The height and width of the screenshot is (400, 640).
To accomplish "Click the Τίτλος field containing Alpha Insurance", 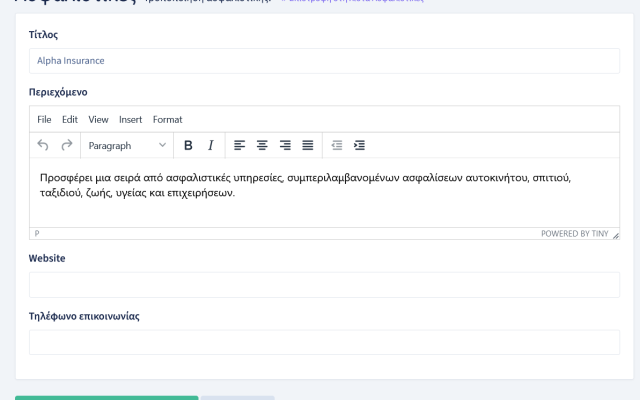I will [x=324, y=61].
